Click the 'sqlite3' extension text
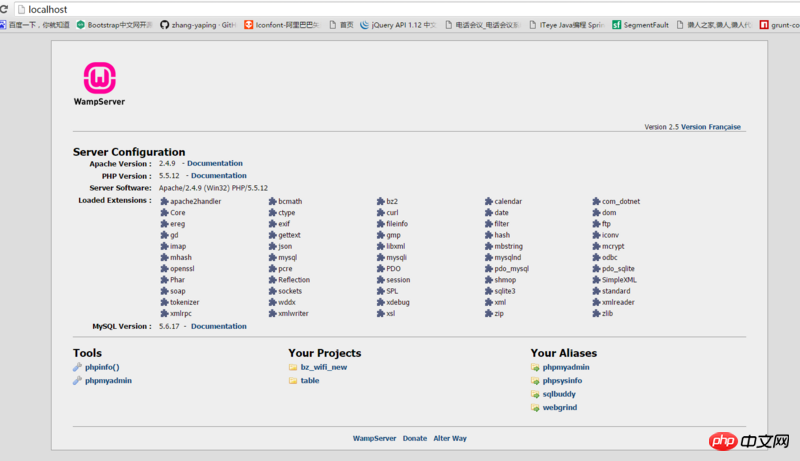The width and height of the screenshot is (800, 461). pos(505,291)
